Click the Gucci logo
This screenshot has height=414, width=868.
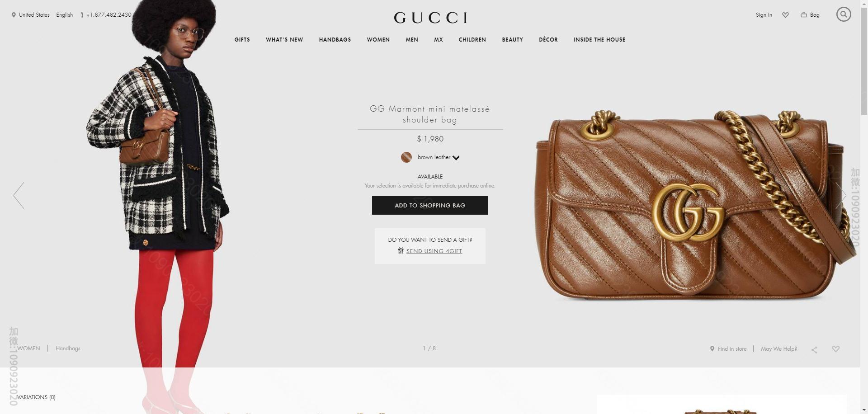coord(430,18)
